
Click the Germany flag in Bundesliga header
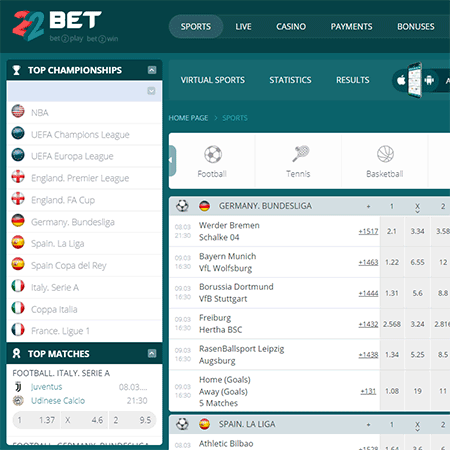point(204,206)
